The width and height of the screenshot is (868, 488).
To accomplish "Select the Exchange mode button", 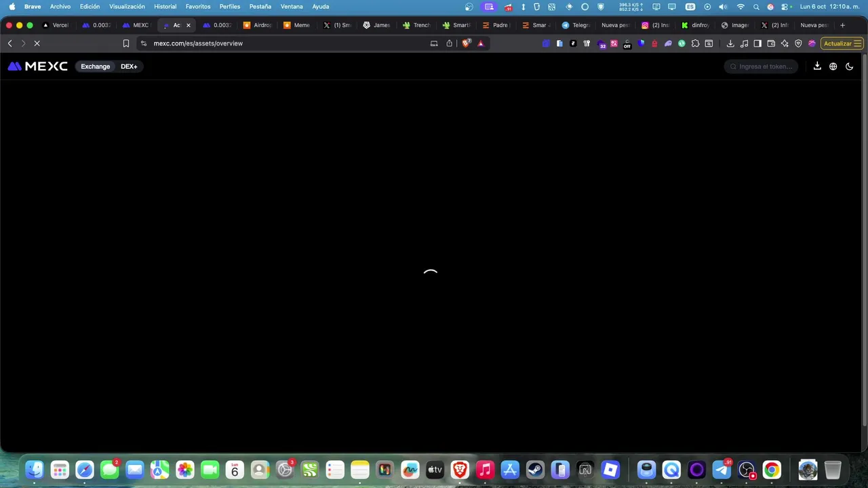I will point(95,66).
